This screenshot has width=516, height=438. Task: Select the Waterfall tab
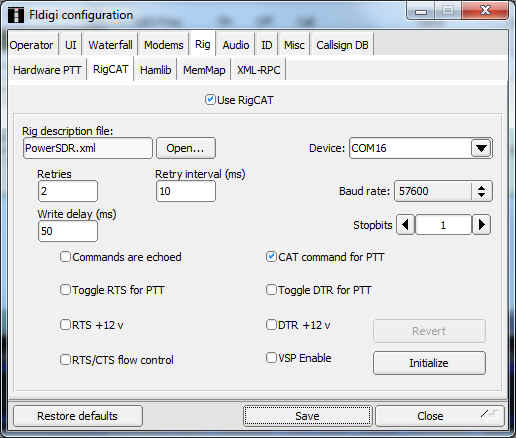point(110,45)
